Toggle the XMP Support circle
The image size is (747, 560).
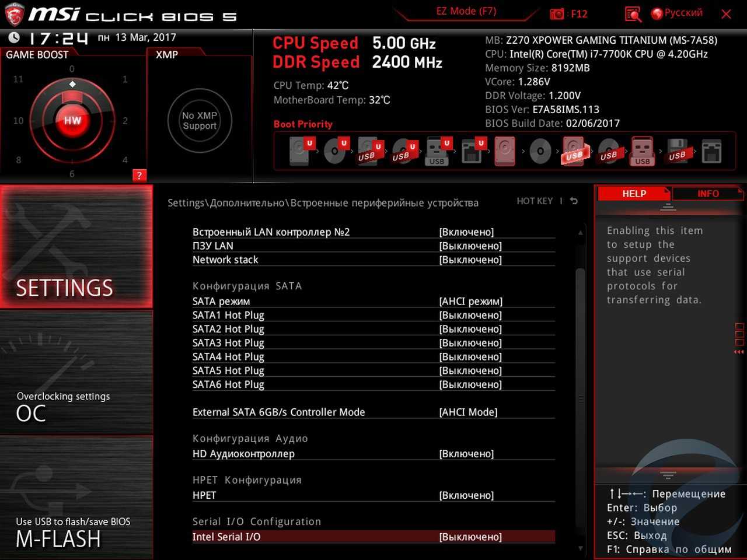(x=200, y=121)
